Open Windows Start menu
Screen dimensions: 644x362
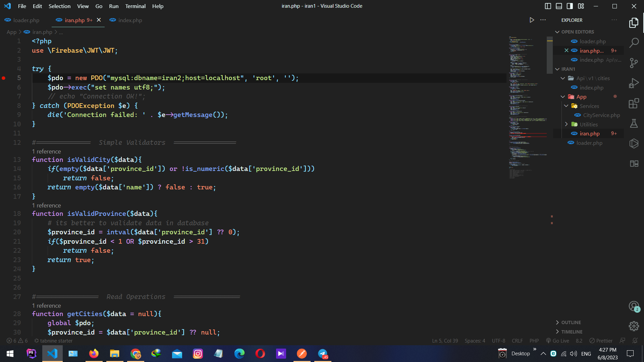click(10, 354)
